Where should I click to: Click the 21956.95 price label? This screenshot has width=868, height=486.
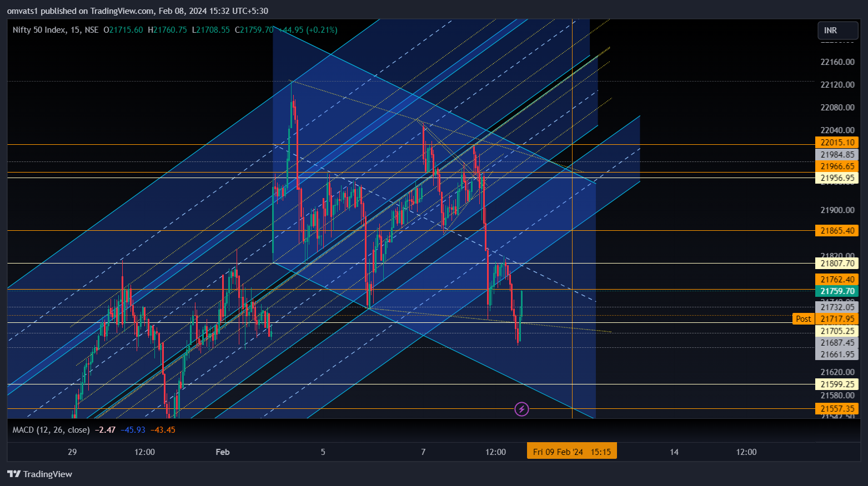837,178
